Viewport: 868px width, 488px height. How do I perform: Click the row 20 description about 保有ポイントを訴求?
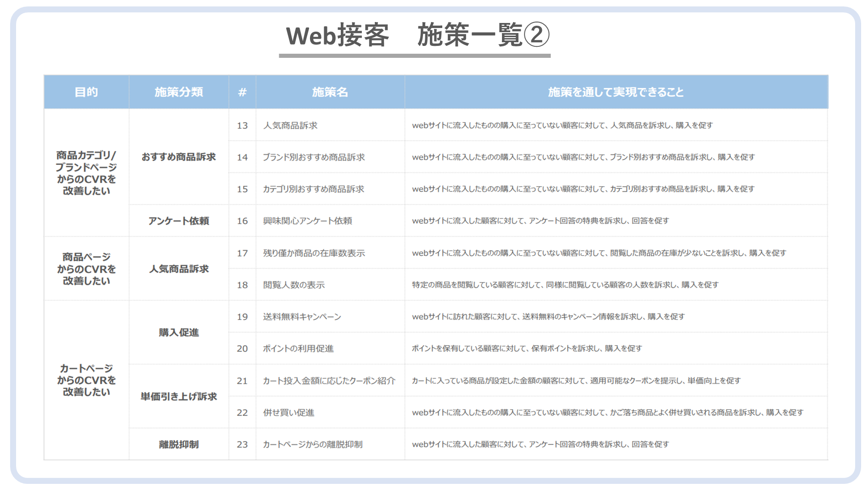527,348
